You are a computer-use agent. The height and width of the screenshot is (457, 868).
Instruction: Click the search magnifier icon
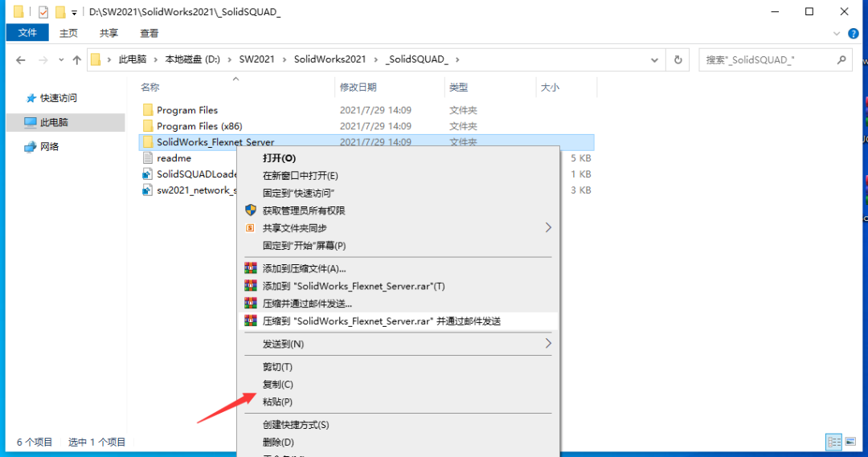point(841,59)
